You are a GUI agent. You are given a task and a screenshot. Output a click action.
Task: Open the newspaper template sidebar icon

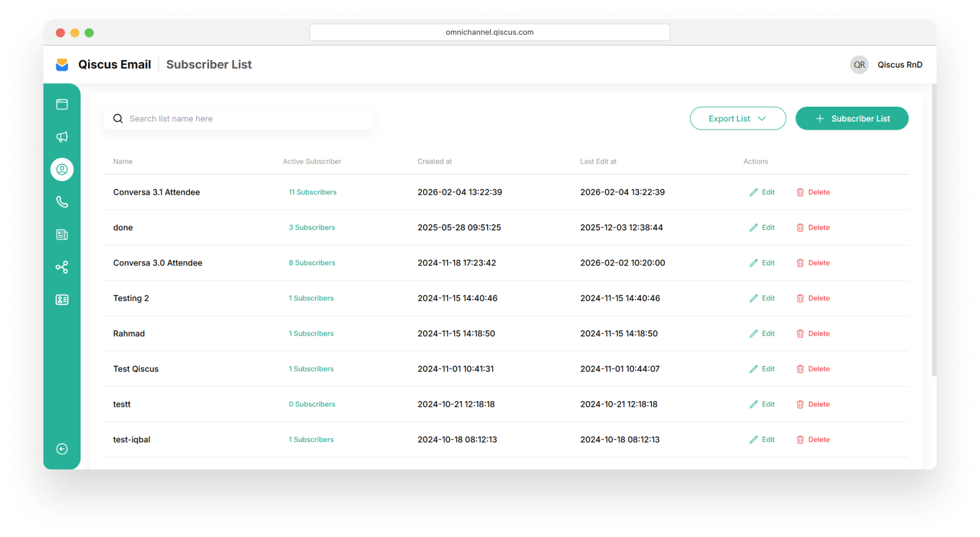click(x=62, y=234)
